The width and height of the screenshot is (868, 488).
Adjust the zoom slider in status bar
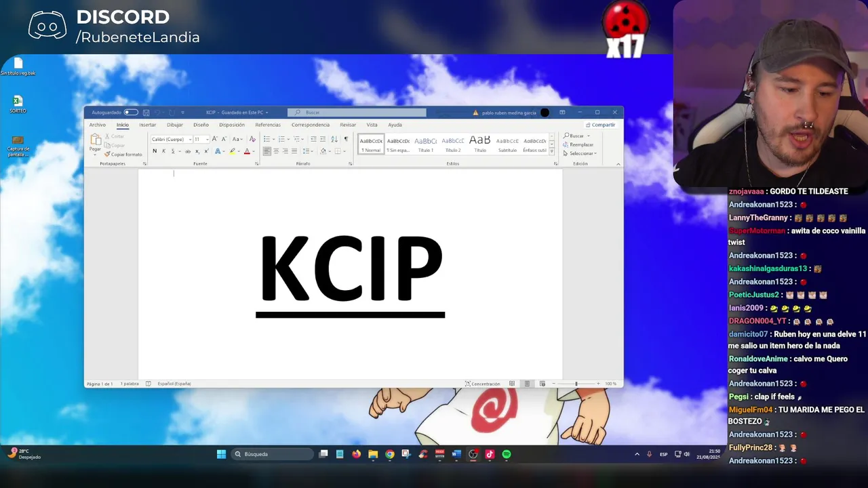tap(576, 384)
